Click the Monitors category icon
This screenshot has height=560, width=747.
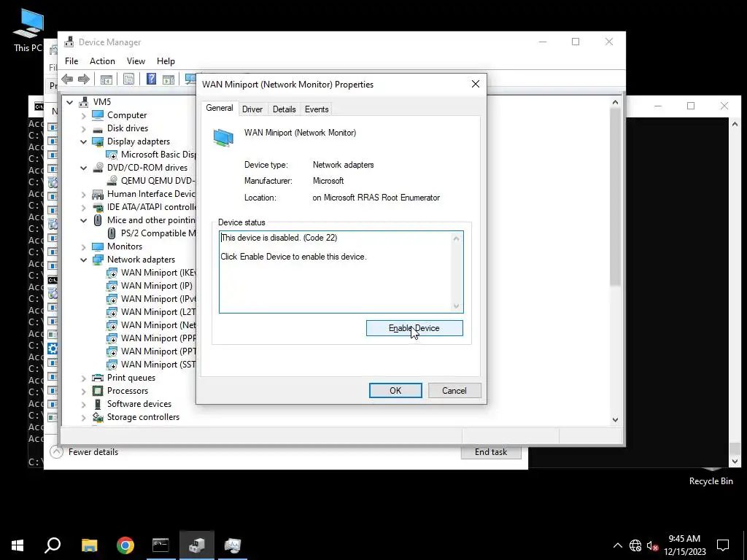point(98,246)
